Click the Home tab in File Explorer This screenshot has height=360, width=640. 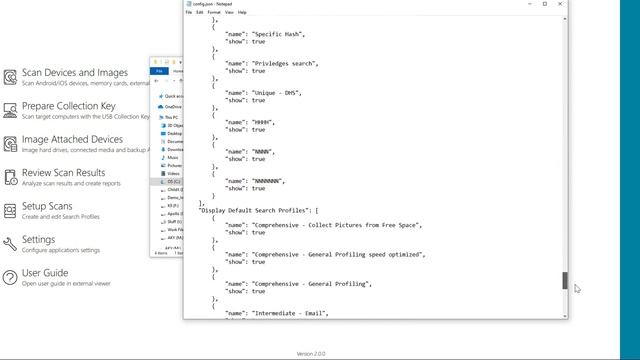click(178, 71)
